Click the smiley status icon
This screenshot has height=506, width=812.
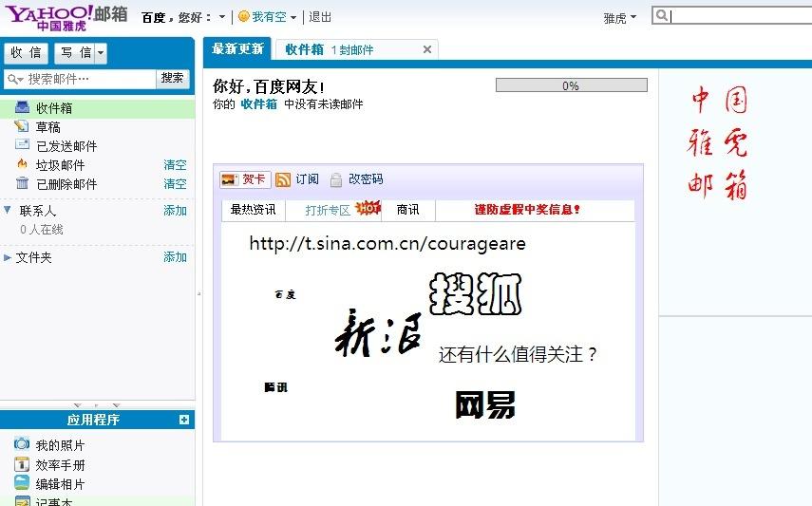tap(243, 16)
